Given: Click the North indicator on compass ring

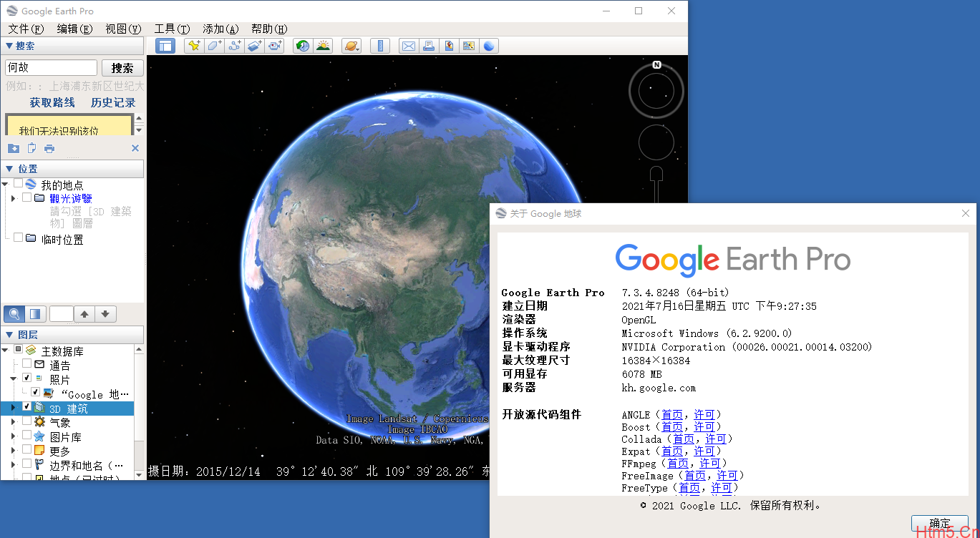Looking at the screenshot, I should tap(656, 65).
